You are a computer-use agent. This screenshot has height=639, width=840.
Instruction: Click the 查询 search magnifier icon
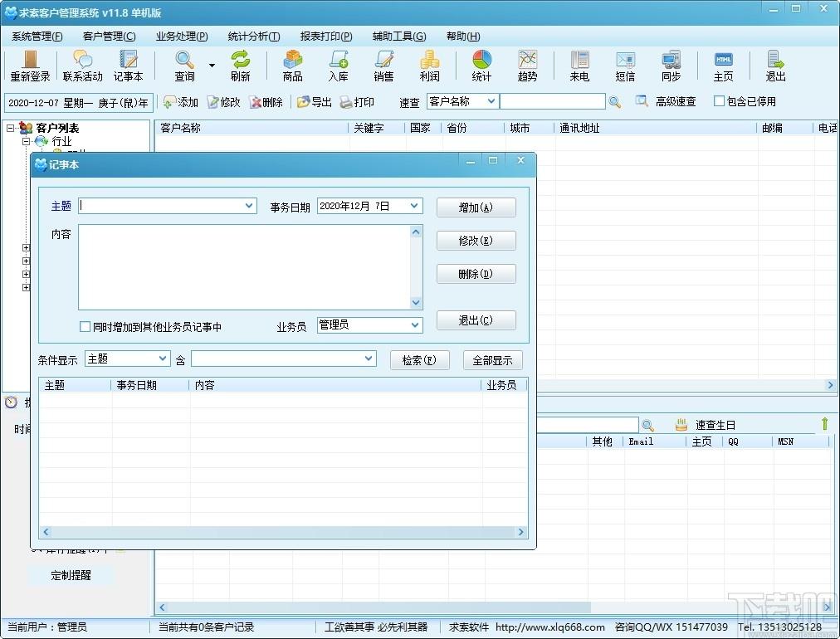pyautogui.click(x=184, y=66)
